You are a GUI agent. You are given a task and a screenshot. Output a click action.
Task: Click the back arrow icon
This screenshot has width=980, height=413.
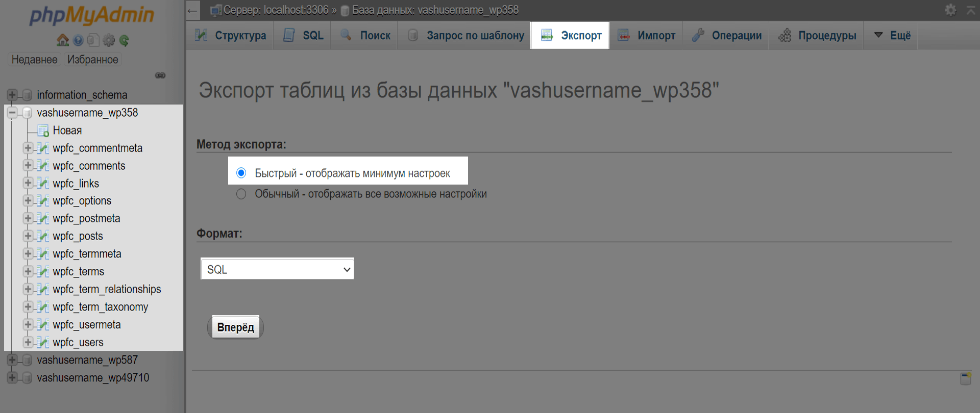[x=192, y=10]
